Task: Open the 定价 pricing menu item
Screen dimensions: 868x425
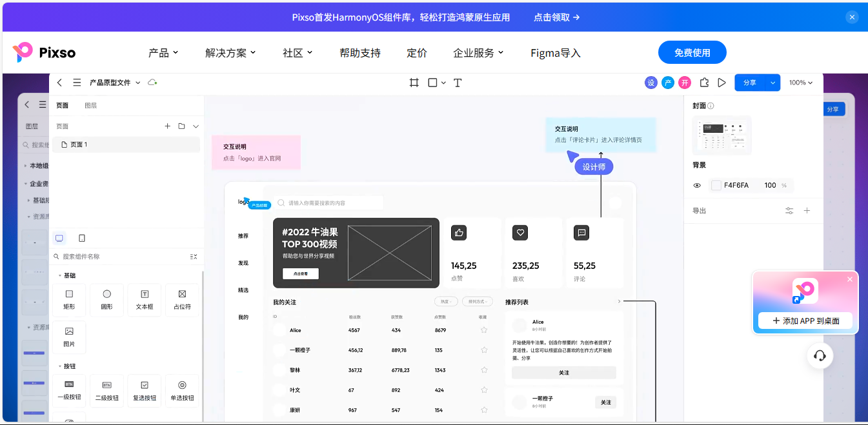Action: tap(417, 53)
